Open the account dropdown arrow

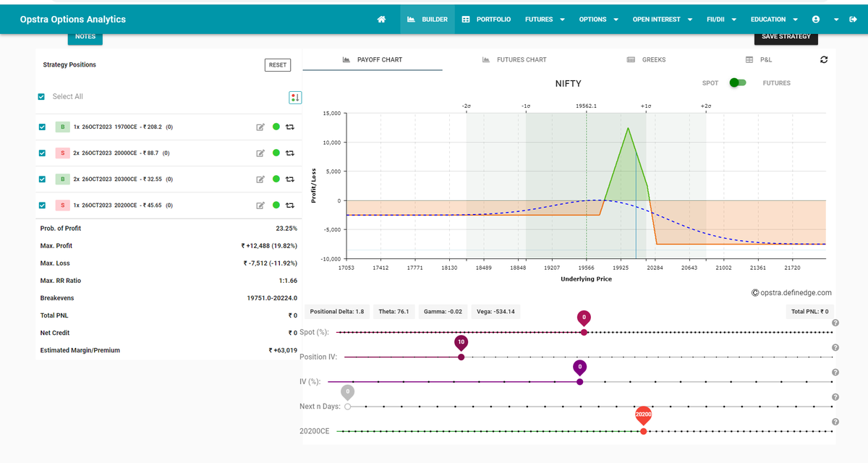pos(835,20)
